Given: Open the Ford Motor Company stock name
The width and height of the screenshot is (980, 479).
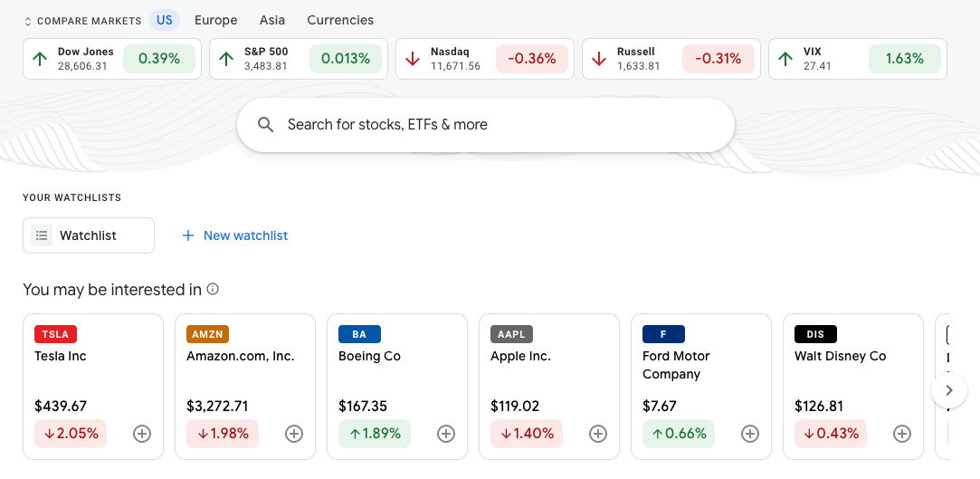Looking at the screenshot, I should [676, 365].
